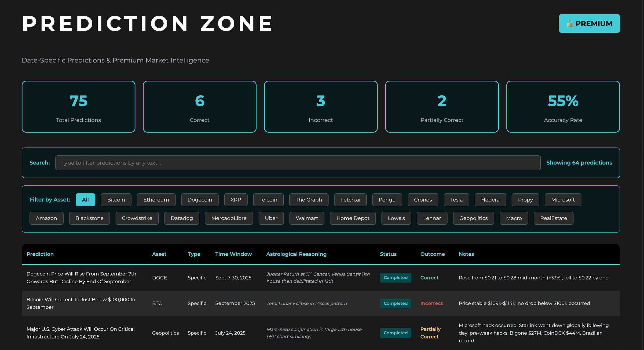
Task: Filter by RealEstate category
Action: tap(553, 218)
